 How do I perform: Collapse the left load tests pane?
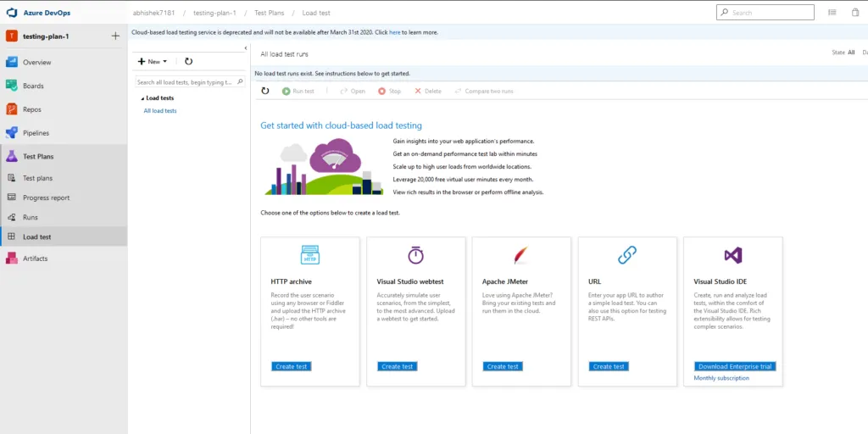tap(246, 48)
